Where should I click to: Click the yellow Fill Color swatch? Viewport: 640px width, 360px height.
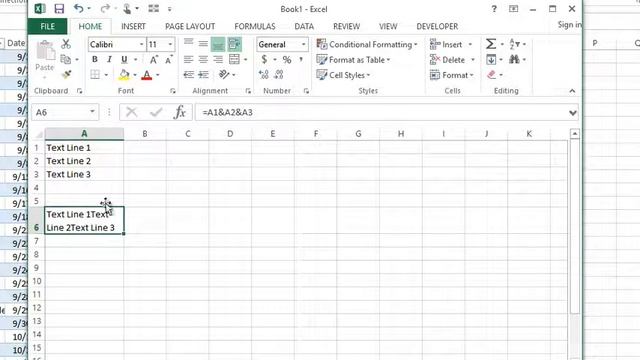tap(124, 75)
